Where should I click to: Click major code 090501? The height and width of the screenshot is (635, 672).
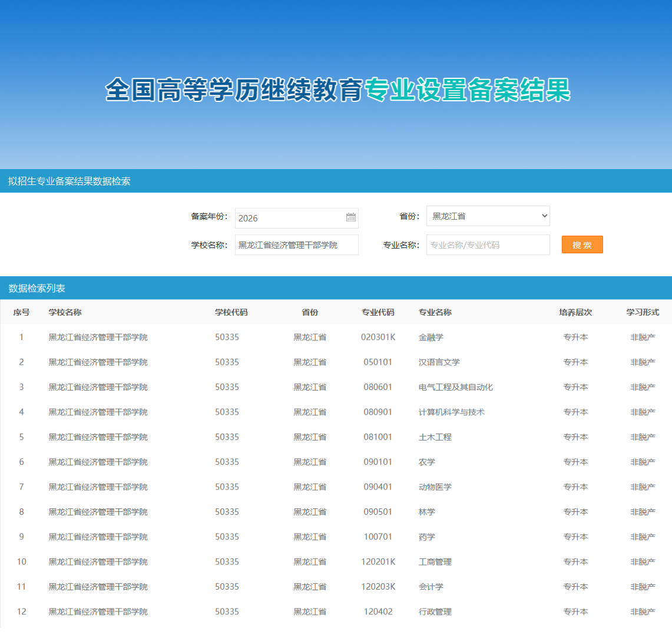(378, 512)
